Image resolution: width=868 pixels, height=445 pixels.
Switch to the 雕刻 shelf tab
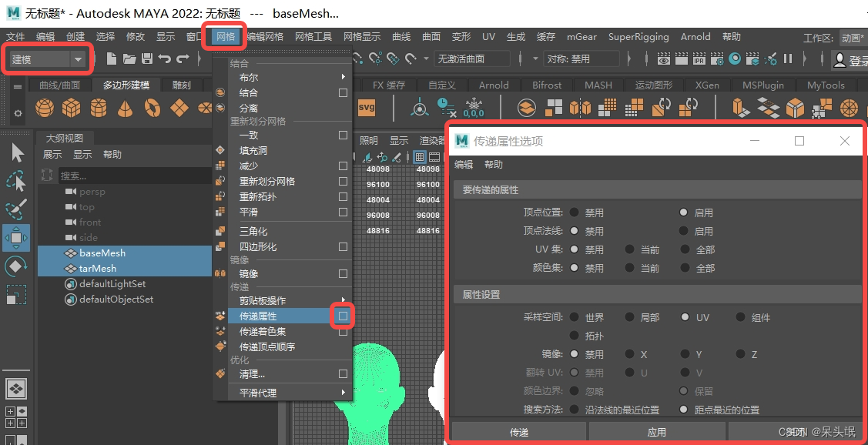click(x=182, y=85)
